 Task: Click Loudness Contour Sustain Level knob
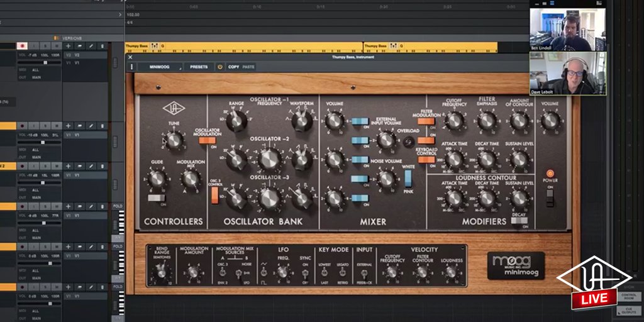click(519, 198)
